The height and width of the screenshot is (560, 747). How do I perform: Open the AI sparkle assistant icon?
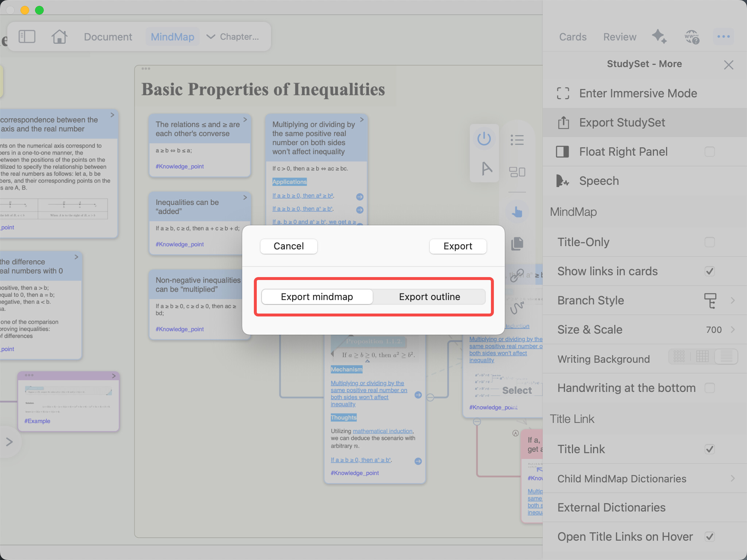point(659,36)
